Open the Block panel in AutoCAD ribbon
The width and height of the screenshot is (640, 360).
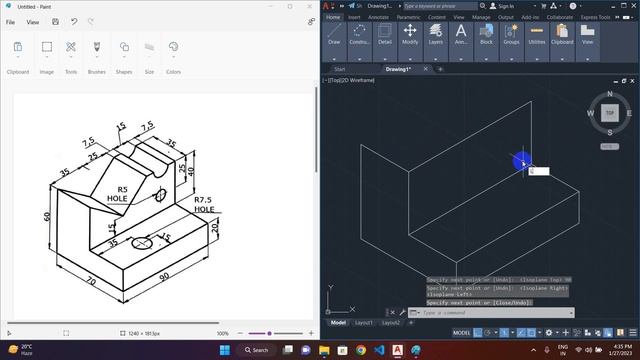(486, 35)
